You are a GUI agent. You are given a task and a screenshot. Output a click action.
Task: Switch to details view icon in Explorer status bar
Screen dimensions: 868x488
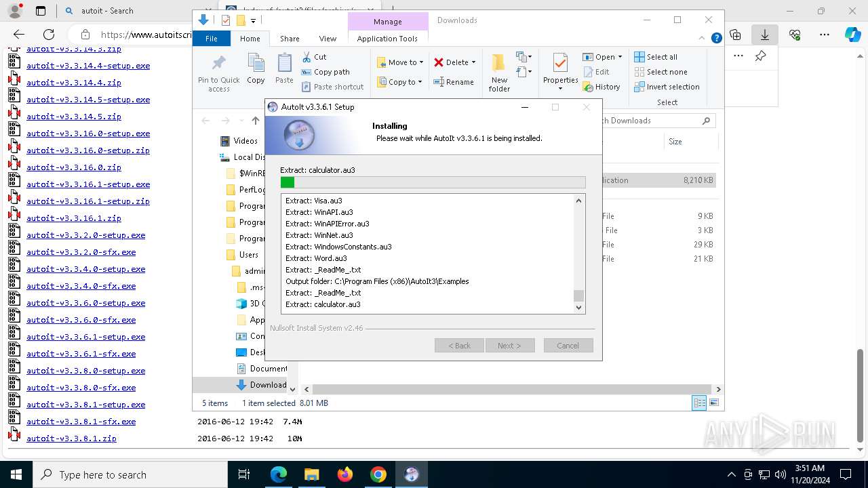pyautogui.click(x=699, y=403)
